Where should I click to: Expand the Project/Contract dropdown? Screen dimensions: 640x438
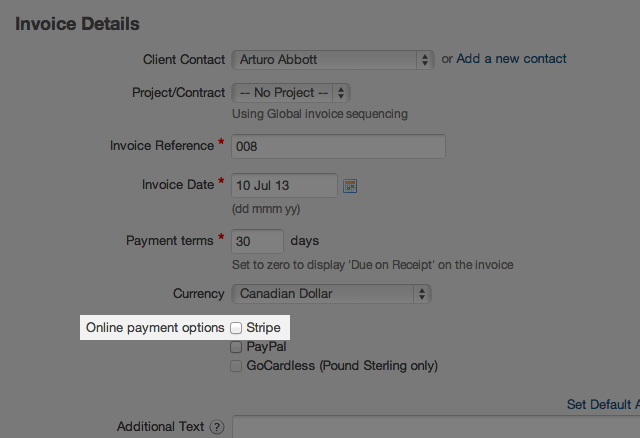click(x=291, y=92)
